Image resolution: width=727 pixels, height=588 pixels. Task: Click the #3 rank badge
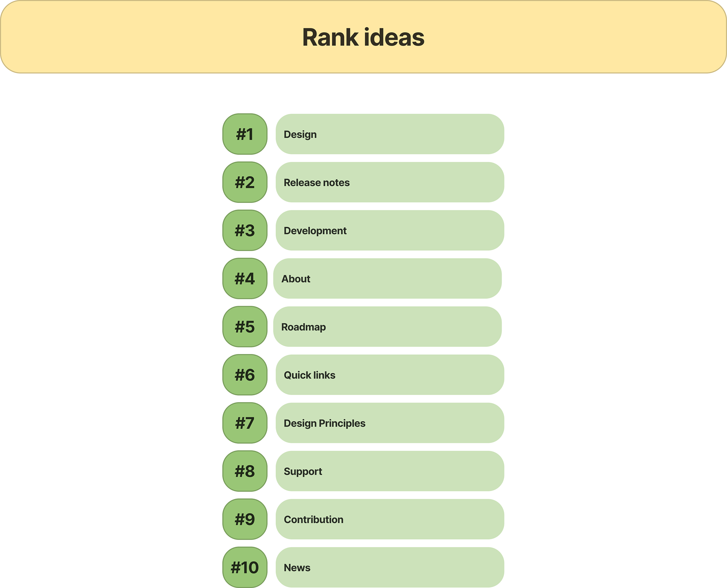245,230
